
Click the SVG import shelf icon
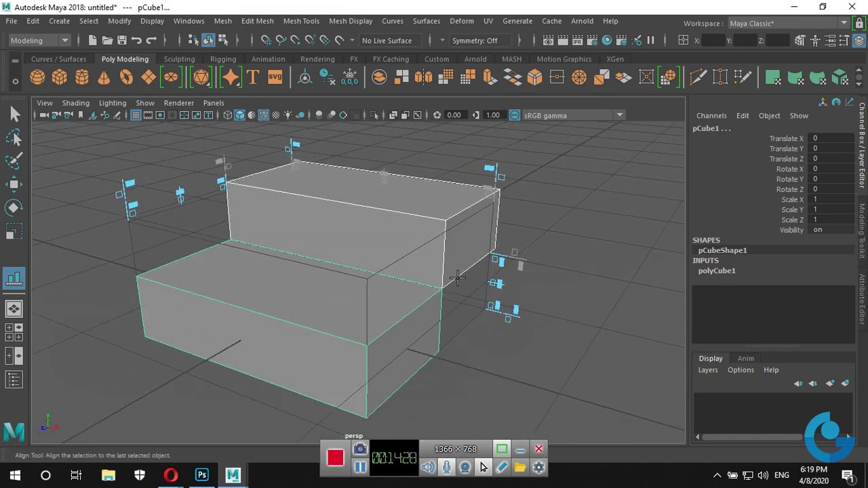coord(275,77)
